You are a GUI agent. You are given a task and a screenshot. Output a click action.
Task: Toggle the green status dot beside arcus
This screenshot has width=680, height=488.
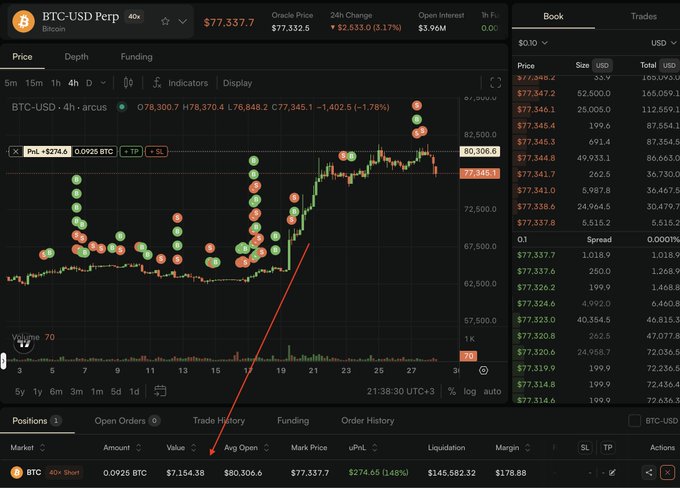click(122, 107)
